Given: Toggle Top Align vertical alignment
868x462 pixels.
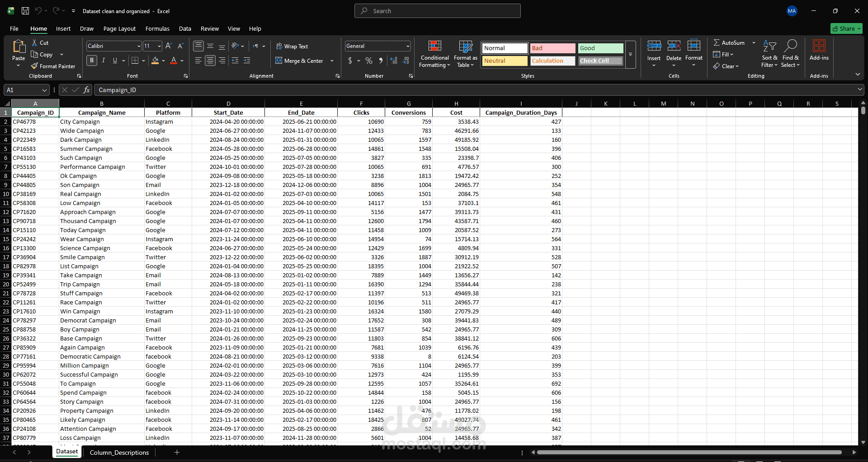Looking at the screenshot, I should (x=198, y=46).
